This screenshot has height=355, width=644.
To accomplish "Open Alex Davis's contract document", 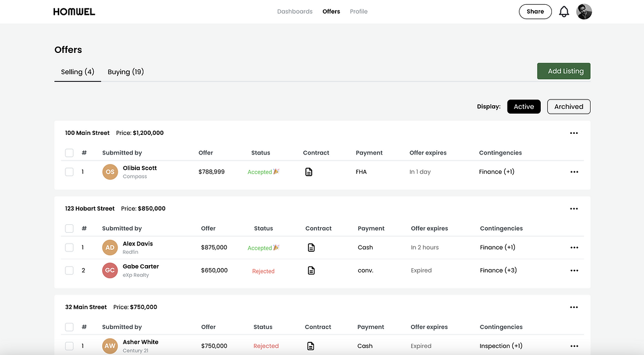I will coord(311,248).
